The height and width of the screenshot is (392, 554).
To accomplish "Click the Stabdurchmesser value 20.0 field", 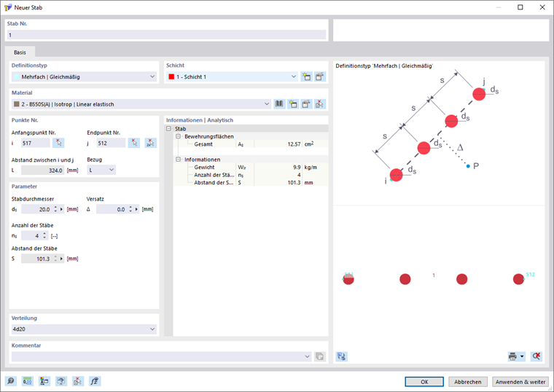I will pyautogui.click(x=36, y=209).
